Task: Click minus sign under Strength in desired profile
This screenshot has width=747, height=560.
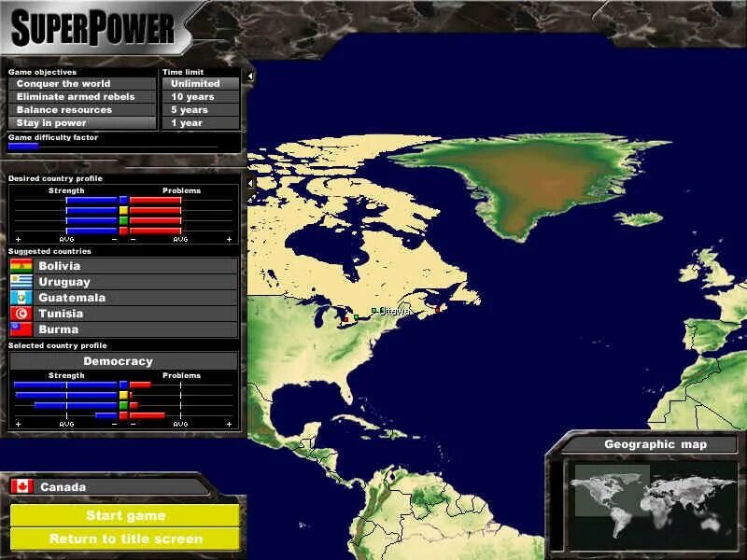Action: pos(114,239)
